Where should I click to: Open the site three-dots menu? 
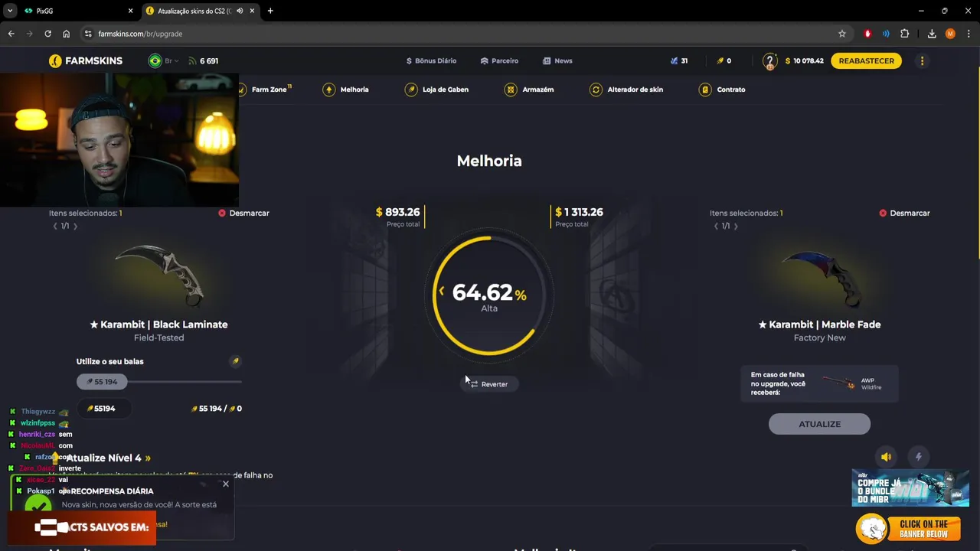(x=922, y=61)
